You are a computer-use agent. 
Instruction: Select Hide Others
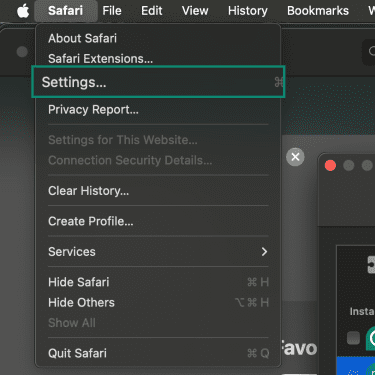tap(158, 303)
